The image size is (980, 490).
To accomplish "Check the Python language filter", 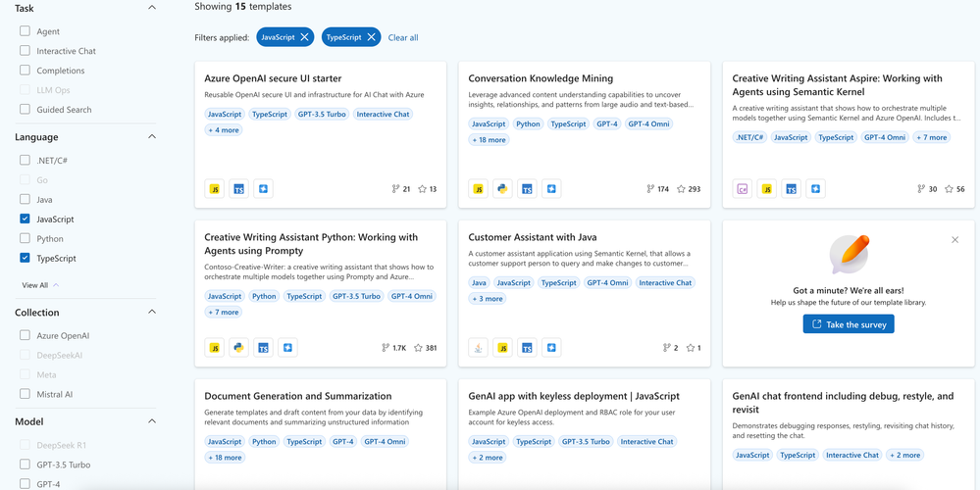I will [x=25, y=238].
